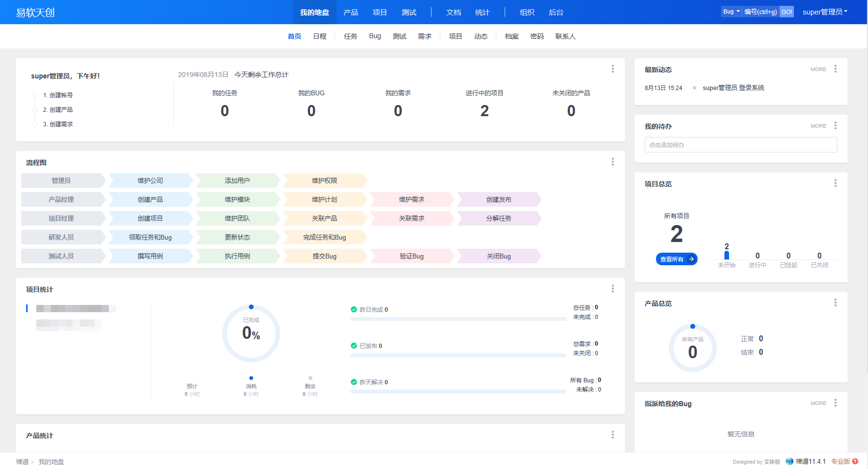Click the 专业版 link in footer

[841, 461]
